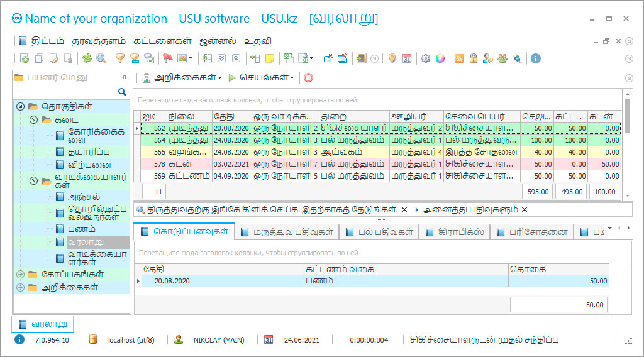This screenshot has width=644, height=357.
Task: Open the search magnifier tool in toolbar
Action: click(x=100, y=58)
